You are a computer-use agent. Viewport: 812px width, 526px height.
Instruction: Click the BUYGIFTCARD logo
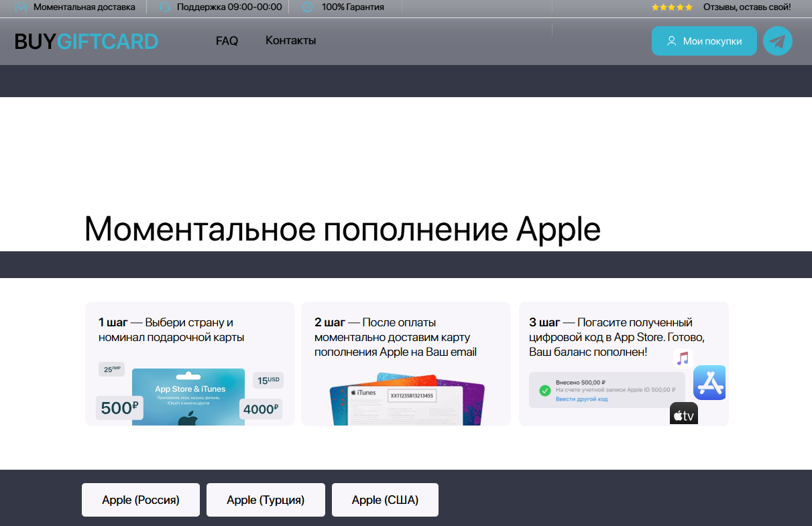pos(86,41)
